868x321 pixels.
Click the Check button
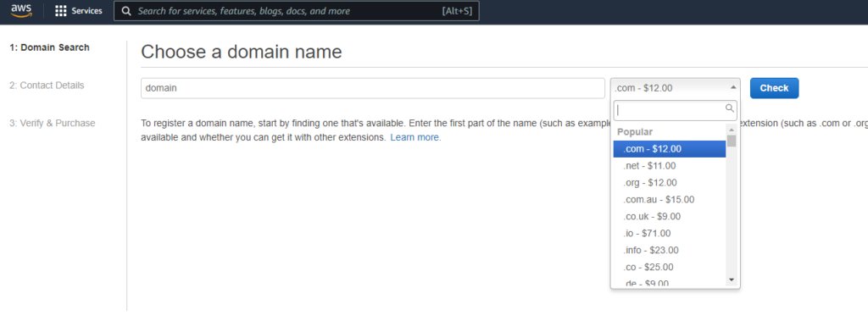pyautogui.click(x=774, y=88)
